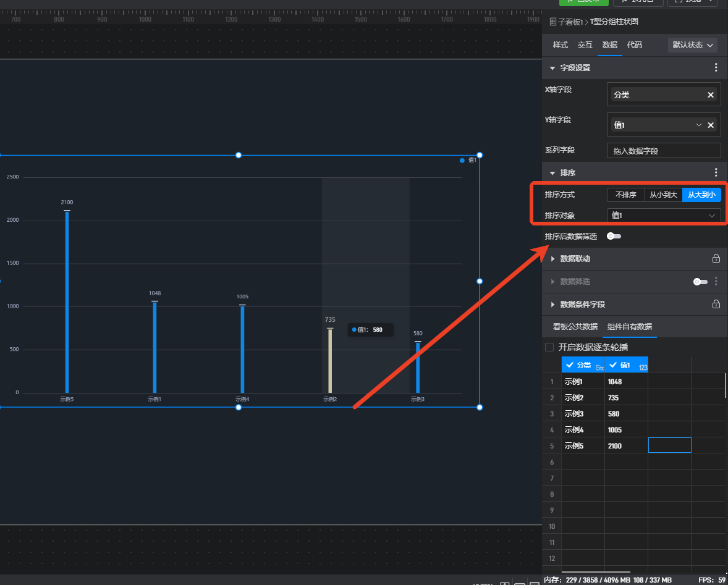
Task: Remove 值1 from the Y轴字段 box
Action: [x=710, y=125]
